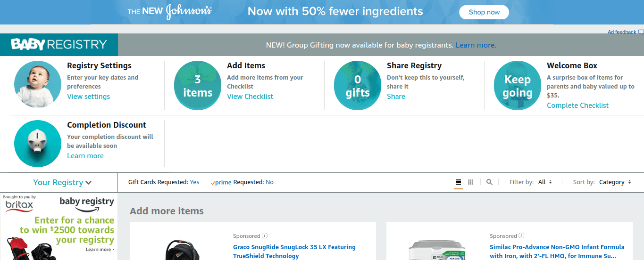Open the Baby Registry logo tab

pos(59,45)
